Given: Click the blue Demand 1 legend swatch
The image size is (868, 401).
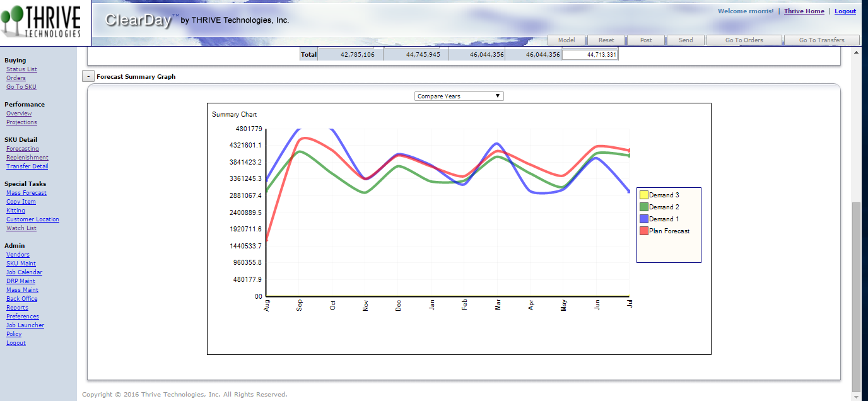Looking at the screenshot, I should (x=644, y=219).
